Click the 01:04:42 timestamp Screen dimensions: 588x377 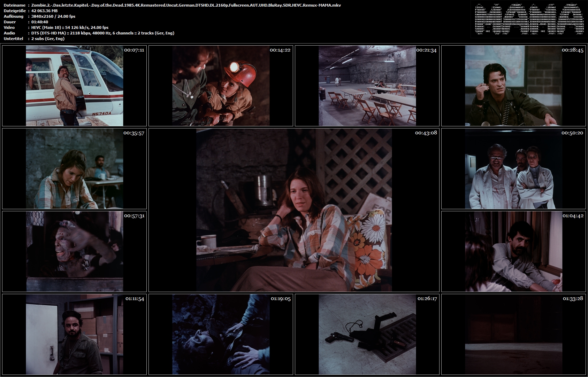573,216
